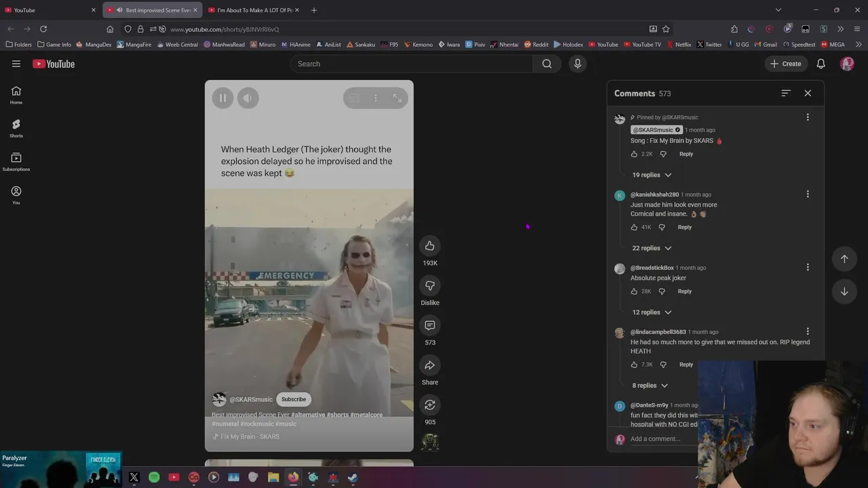Open options for kanishkshah280's comment
Screen dimensions: 868x488
(808, 194)
